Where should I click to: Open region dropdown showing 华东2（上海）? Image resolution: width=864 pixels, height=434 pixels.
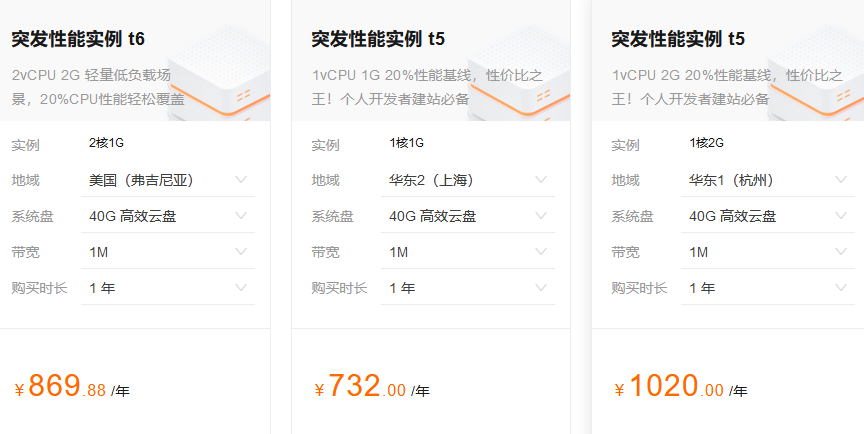click(x=467, y=180)
